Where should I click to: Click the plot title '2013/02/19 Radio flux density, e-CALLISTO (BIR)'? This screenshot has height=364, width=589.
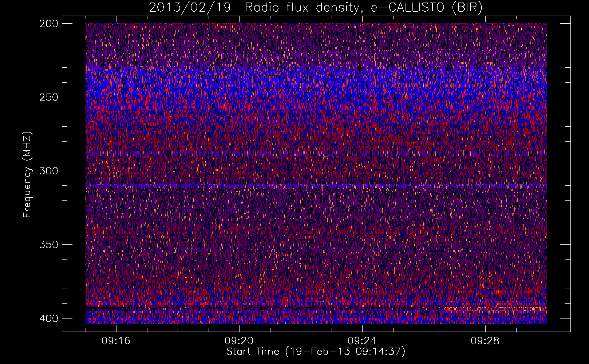pyautogui.click(x=316, y=8)
